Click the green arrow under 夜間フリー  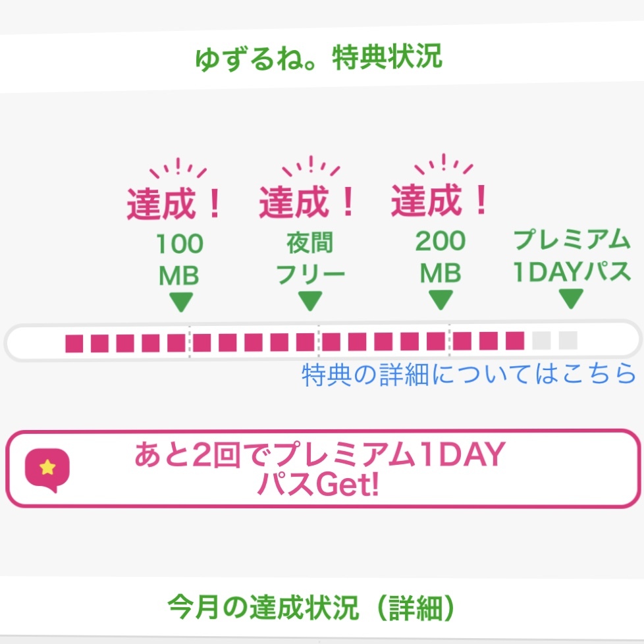[x=309, y=302]
